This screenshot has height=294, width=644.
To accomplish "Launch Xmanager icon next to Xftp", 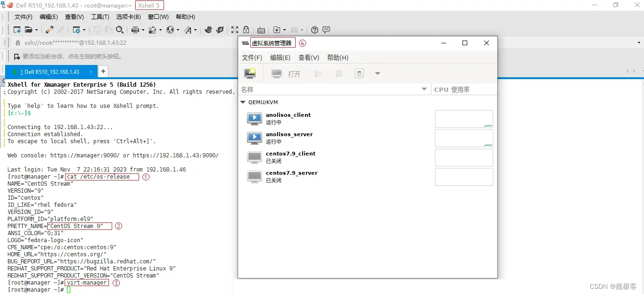I will click(x=220, y=30).
